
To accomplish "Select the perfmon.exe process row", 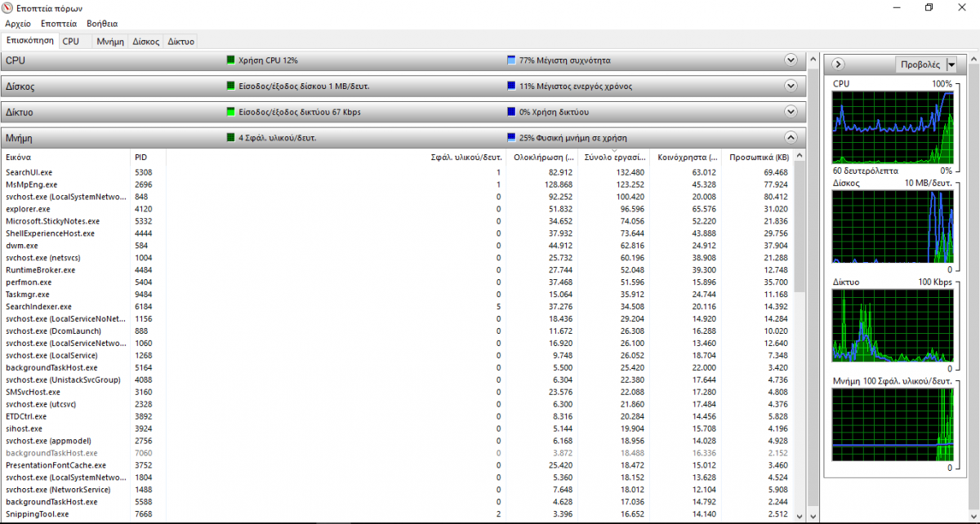I will 398,282.
